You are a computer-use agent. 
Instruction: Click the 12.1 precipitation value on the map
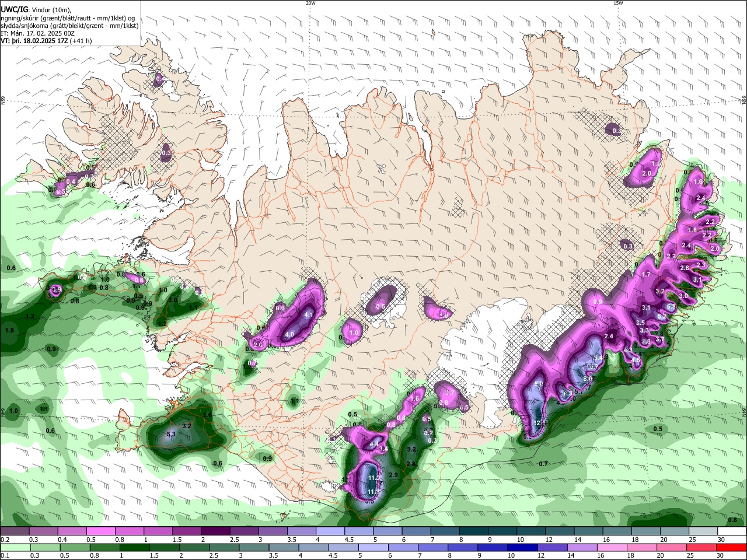(x=540, y=423)
